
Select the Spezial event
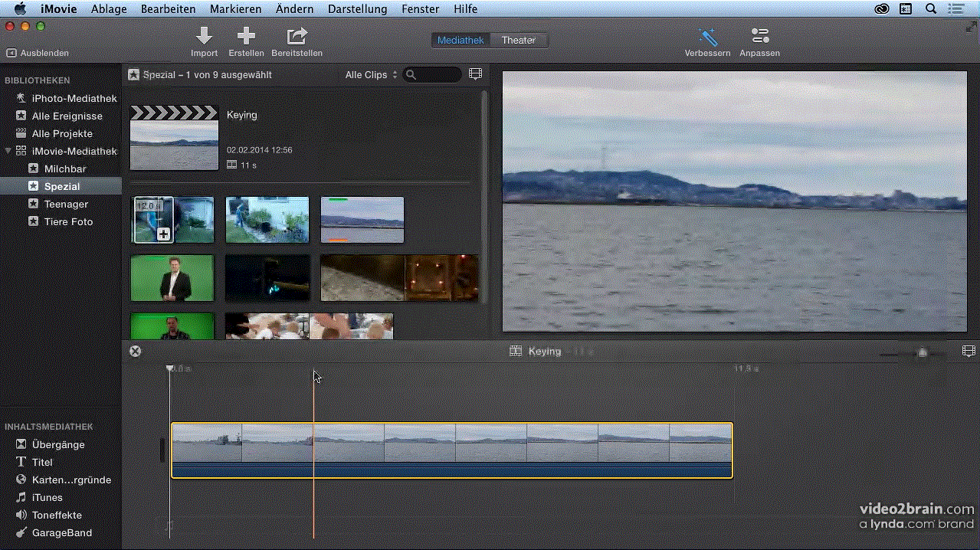[x=61, y=186]
